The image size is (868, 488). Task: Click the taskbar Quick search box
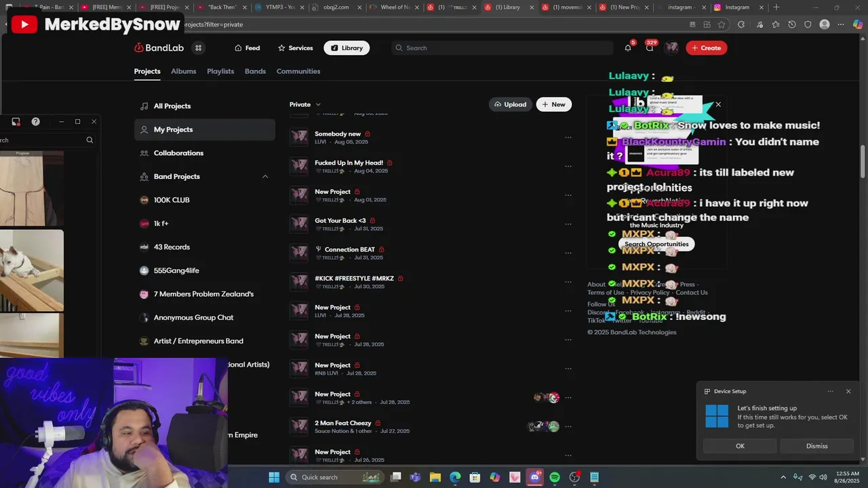coord(334,477)
